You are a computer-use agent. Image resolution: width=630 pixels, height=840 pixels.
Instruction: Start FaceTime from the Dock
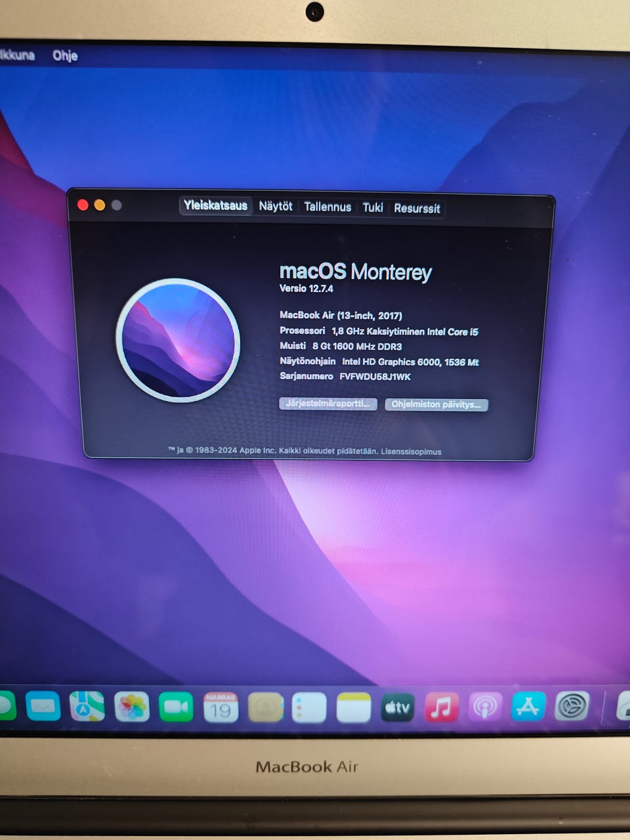point(176,707)
